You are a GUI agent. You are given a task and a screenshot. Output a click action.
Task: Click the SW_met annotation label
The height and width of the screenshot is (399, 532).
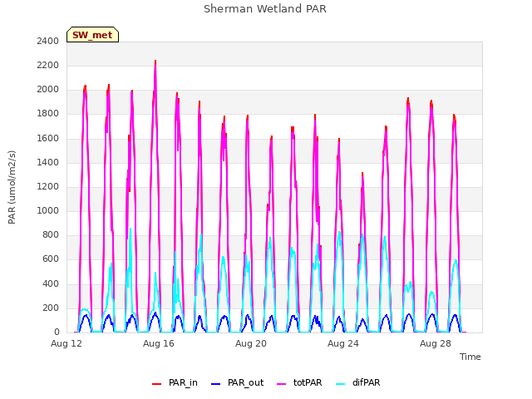click(x=92, y=35)
